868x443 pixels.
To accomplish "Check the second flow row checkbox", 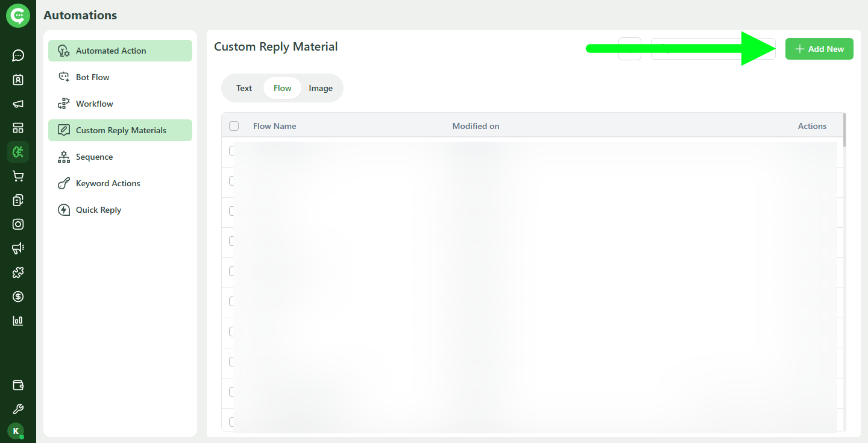I will pos(234,181).
